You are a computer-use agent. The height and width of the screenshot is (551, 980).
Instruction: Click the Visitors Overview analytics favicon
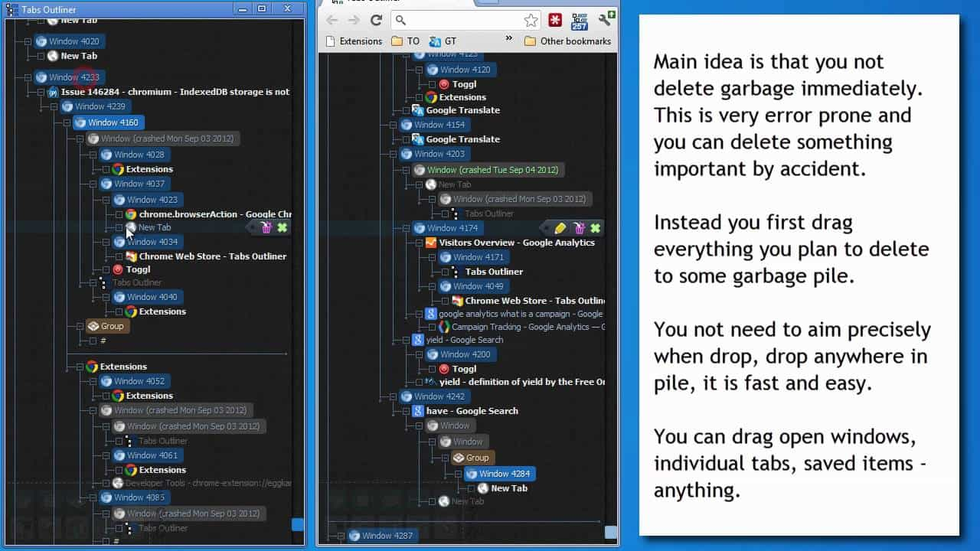tap(431, 243)
